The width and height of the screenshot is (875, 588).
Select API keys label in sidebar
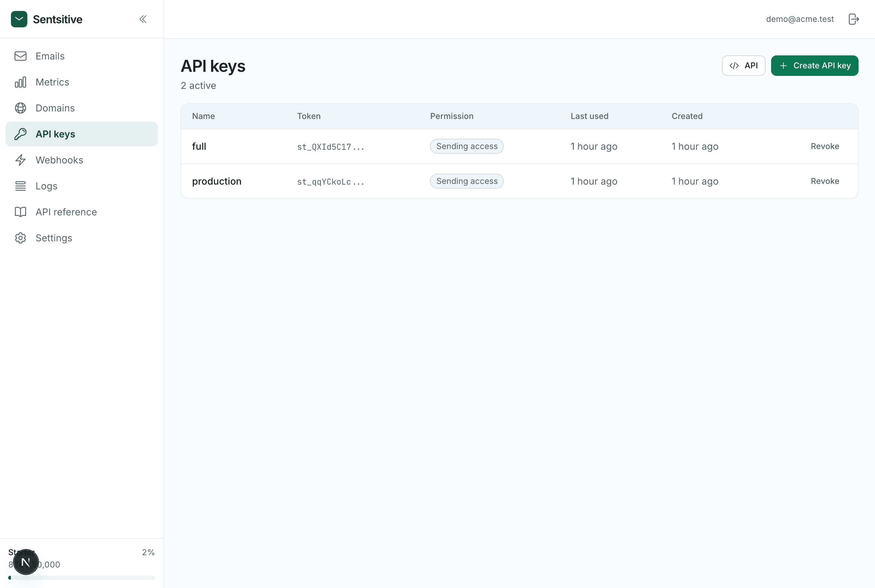(x=55, y=134)
